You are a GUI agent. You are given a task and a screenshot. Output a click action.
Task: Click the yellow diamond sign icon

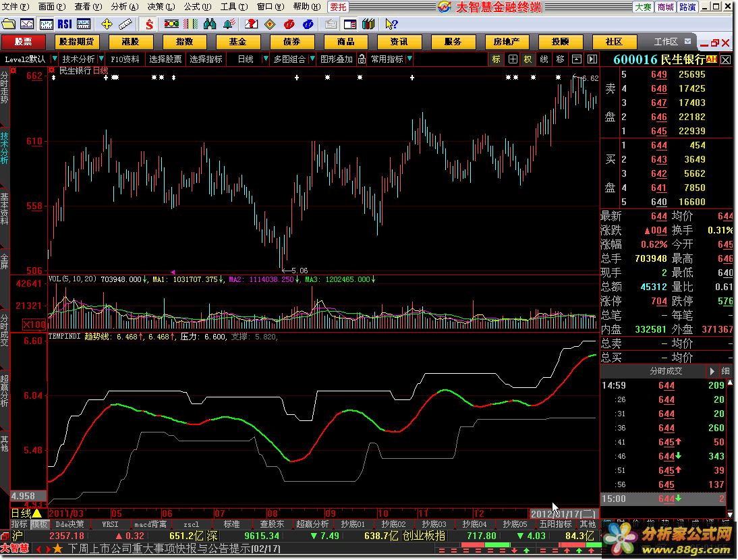click(x=270, y=24)
